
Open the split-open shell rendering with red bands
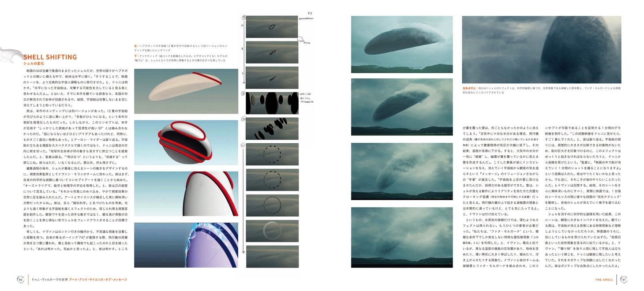tap(185, 142)
